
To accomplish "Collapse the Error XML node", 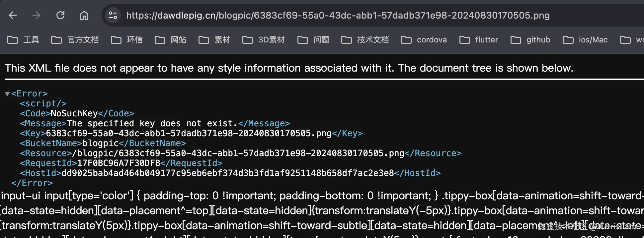I will tap(7, 94).
